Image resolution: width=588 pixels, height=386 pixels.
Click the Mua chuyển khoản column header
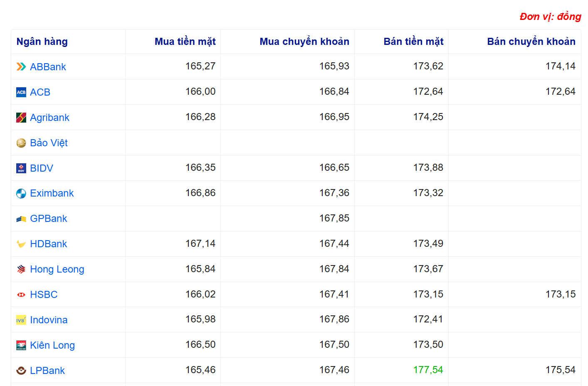(304, 42)
